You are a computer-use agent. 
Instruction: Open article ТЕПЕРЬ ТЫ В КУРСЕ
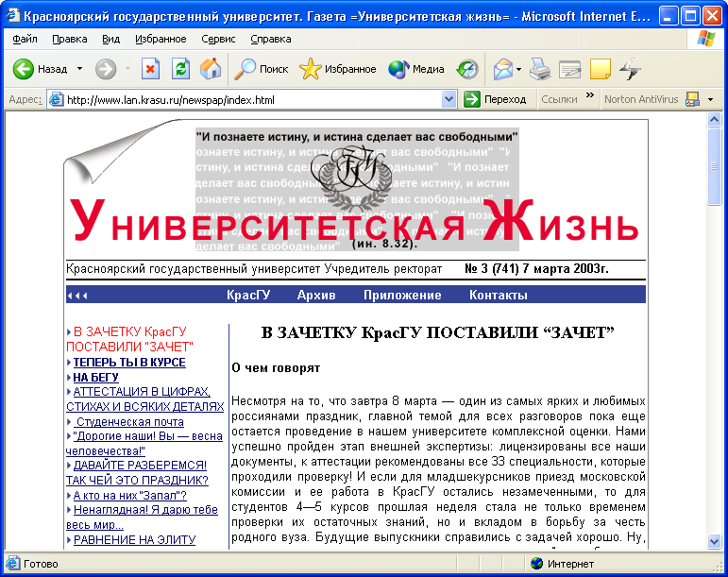(129, 363)
